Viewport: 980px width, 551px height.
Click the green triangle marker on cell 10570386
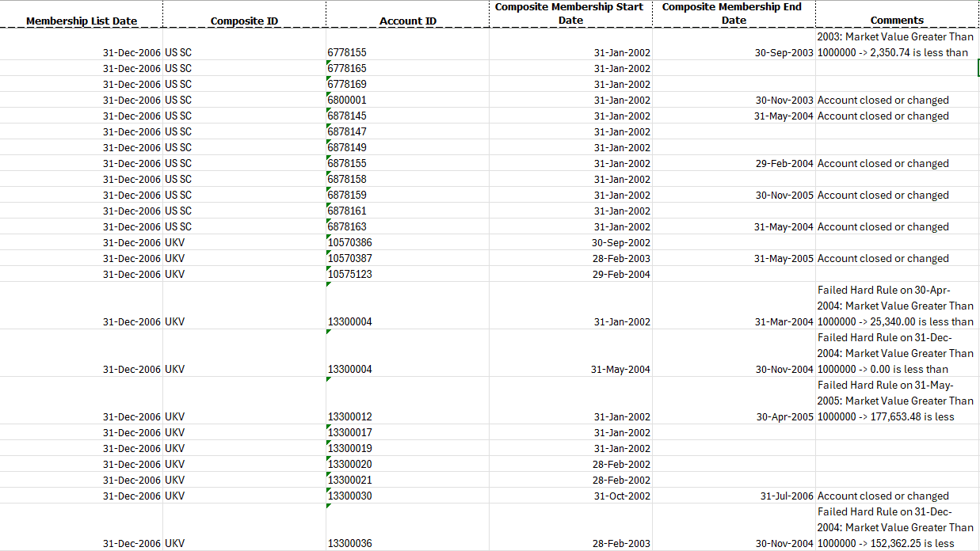click(330, 237)
